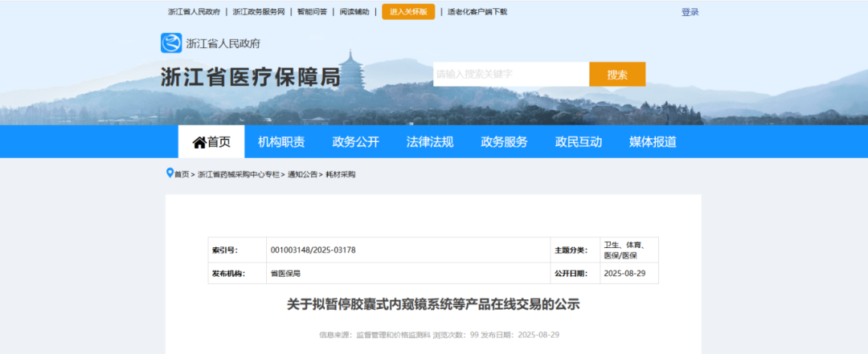
Task: Open the 法律法规 menu item
Action: [429, 142]
